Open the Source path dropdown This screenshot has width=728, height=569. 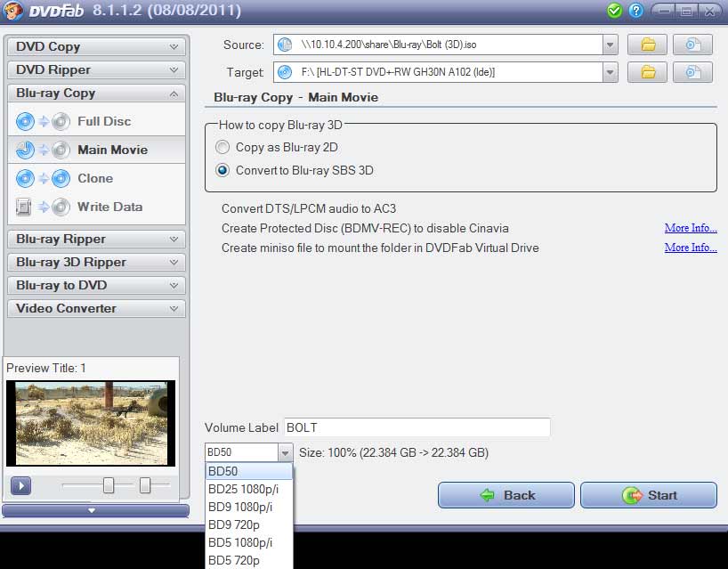coord(610,45)
